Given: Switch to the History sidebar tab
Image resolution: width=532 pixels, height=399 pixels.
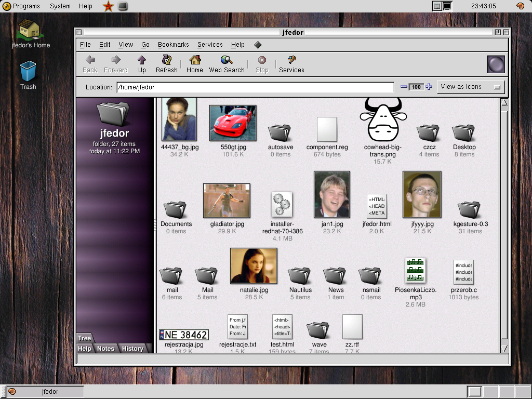Looking at the screenshot, I should [x=132, y=349].
